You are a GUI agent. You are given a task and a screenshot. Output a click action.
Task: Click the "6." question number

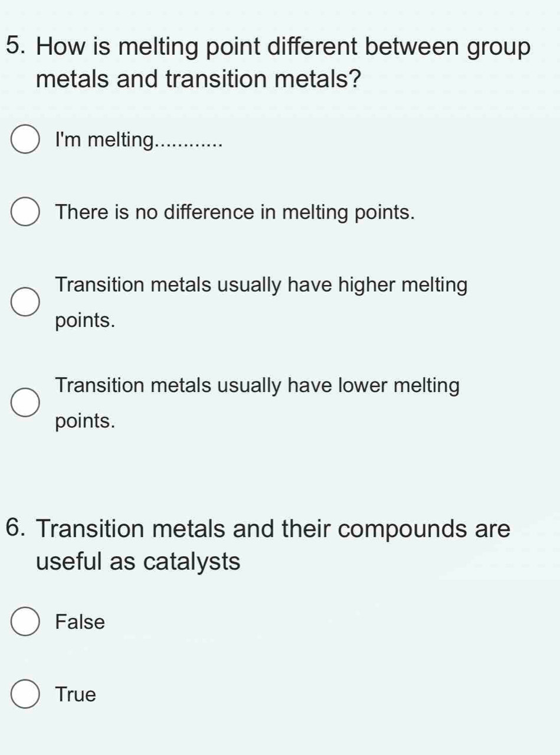tap(18, 529)
